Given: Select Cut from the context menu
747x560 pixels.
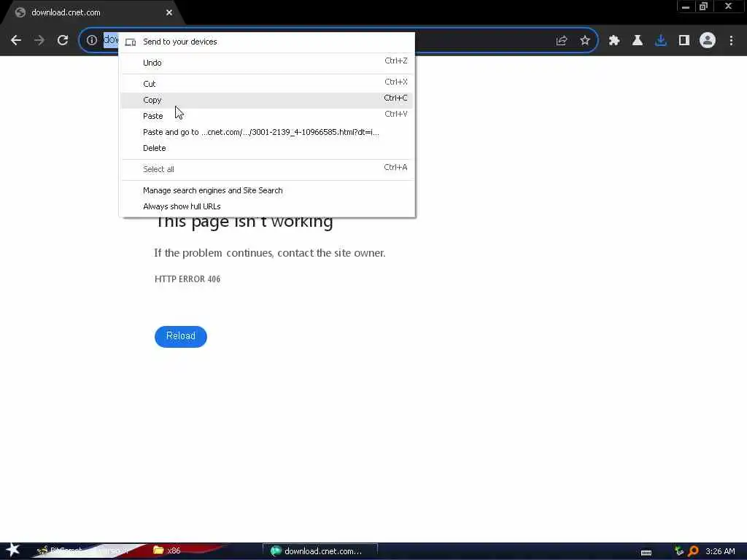Looking at the screenshot, I should click(266, 84).
